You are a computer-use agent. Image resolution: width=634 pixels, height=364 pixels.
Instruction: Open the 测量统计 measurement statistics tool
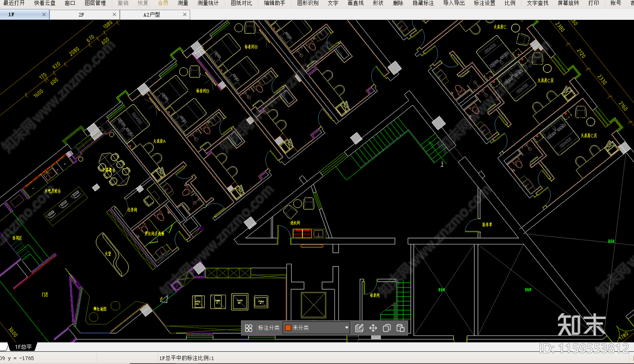[208, 3]
